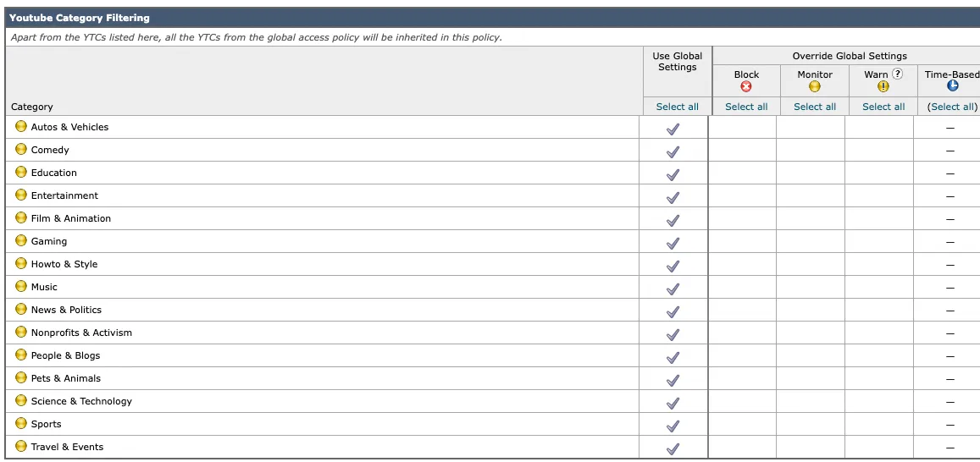Set Entertainment to Monitor
This screenshot has width=980, height=462.
click(811, 196)
